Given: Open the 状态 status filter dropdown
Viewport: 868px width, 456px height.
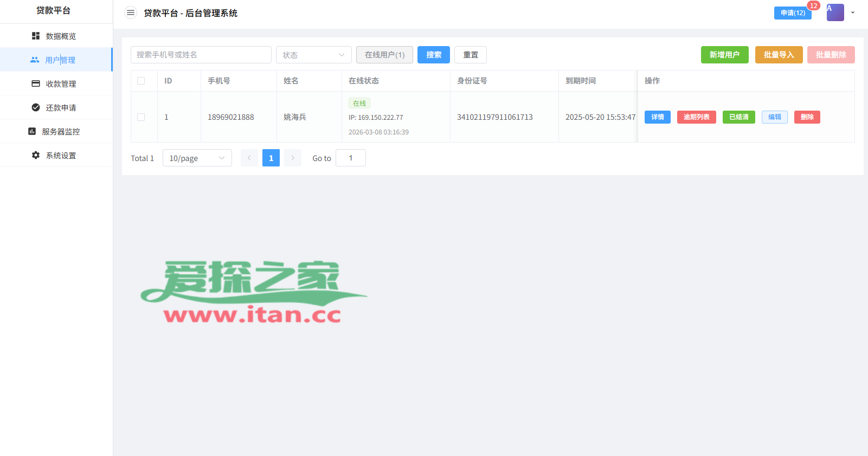Looking at the screenshot, I should tap(313, 55).
